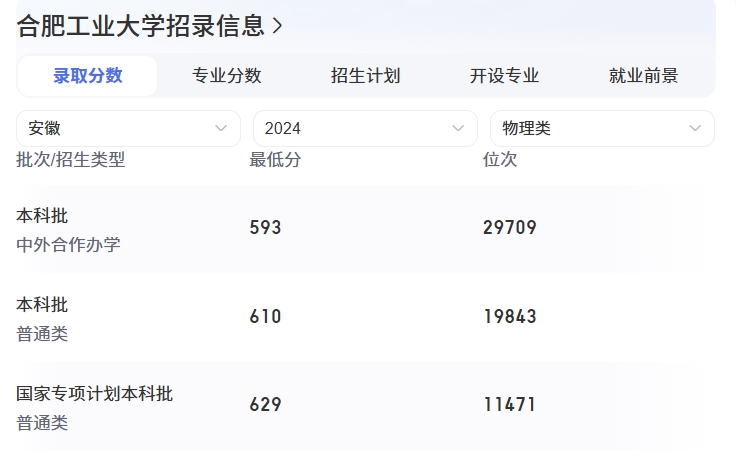Viewport: 736px width, 458px height.
Task: Switch to the 专业分数 tab
Action: pyautogui.click(x=226, y=76)
